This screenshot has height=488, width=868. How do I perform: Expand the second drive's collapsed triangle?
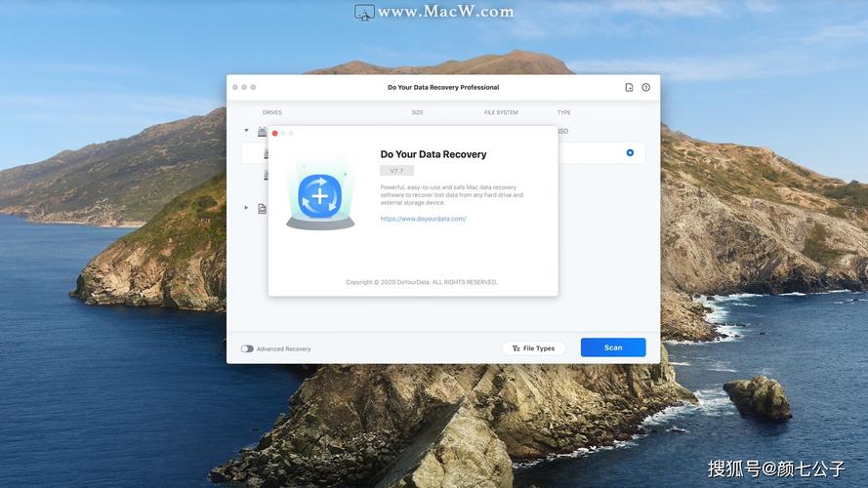tap(246, 208)
